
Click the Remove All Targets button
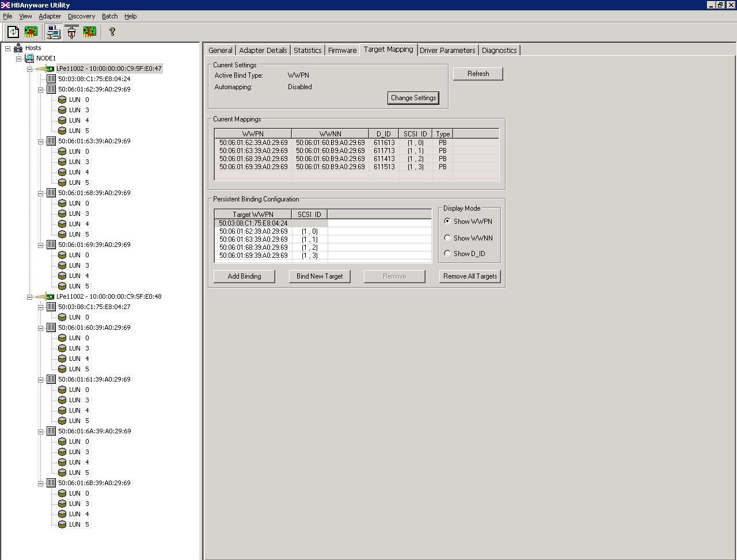[x=470, y=276]
